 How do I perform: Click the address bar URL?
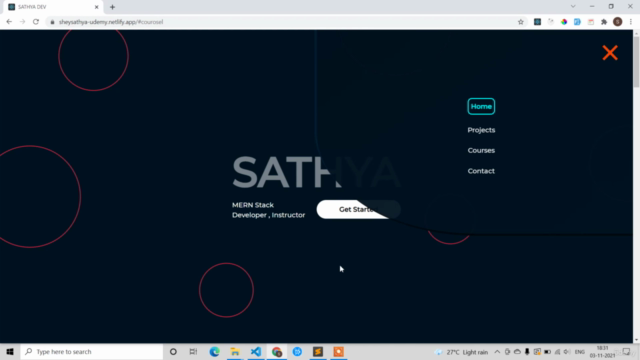coord(111,22)
